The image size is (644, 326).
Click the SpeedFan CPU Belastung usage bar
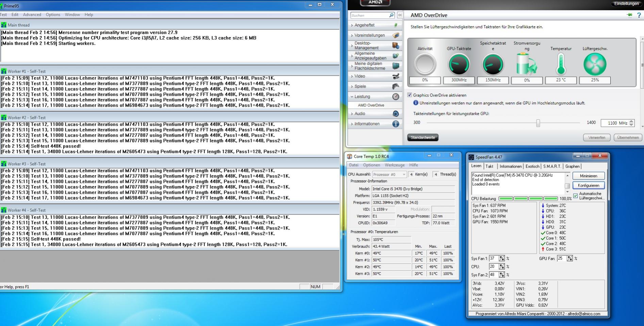pos(528,199)
